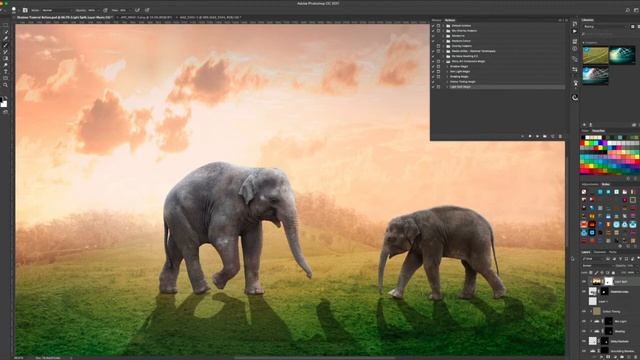The width and height of the screenshot is (640, 360).
Task: Create a new action set folder
Action: coord(544,136)
